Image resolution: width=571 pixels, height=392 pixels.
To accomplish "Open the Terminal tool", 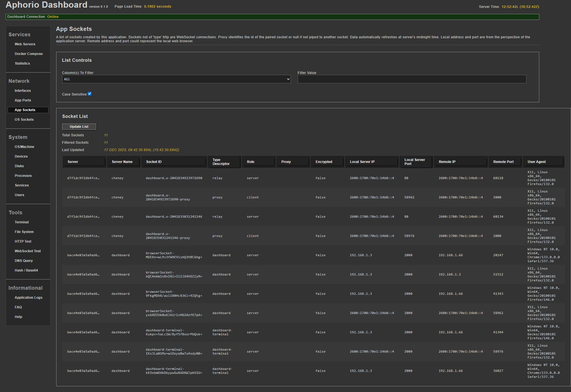I will (x=22, y=222).
